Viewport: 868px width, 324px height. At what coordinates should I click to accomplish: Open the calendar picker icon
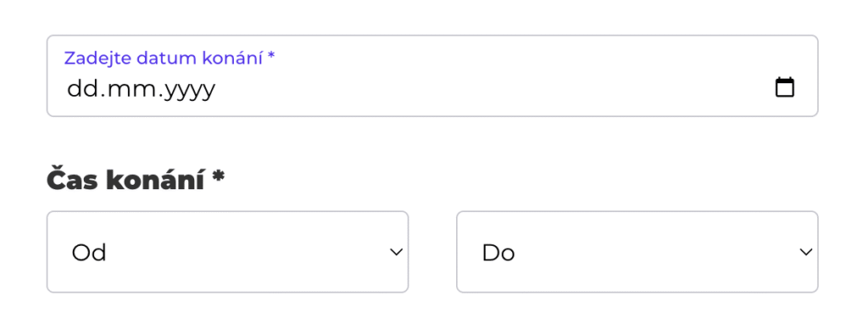784,87
